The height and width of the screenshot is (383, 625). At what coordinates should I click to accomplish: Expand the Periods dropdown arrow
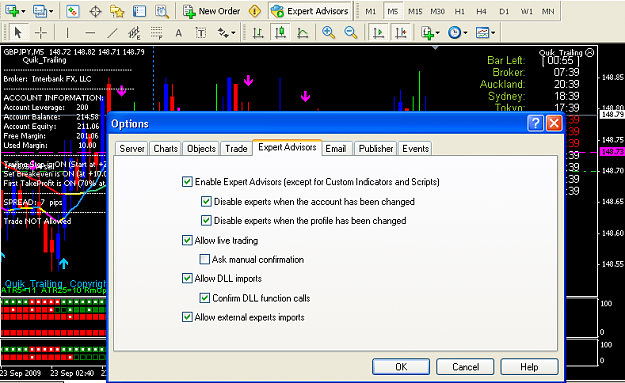pos(465,33)
